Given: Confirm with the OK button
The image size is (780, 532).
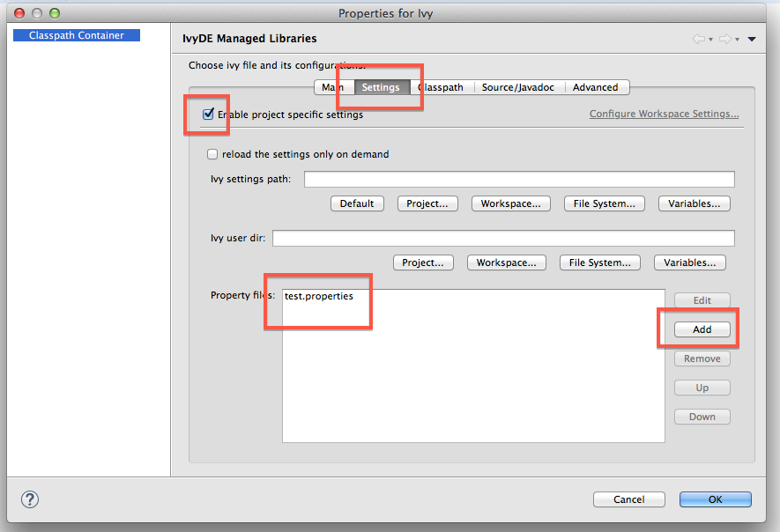Looking at the screenshot, I should click(x=716, y=499).
